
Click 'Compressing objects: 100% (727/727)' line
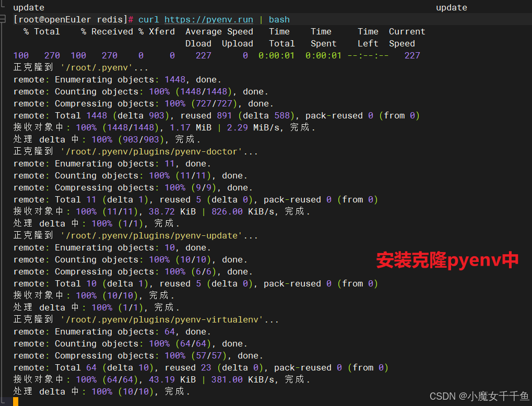144,103
